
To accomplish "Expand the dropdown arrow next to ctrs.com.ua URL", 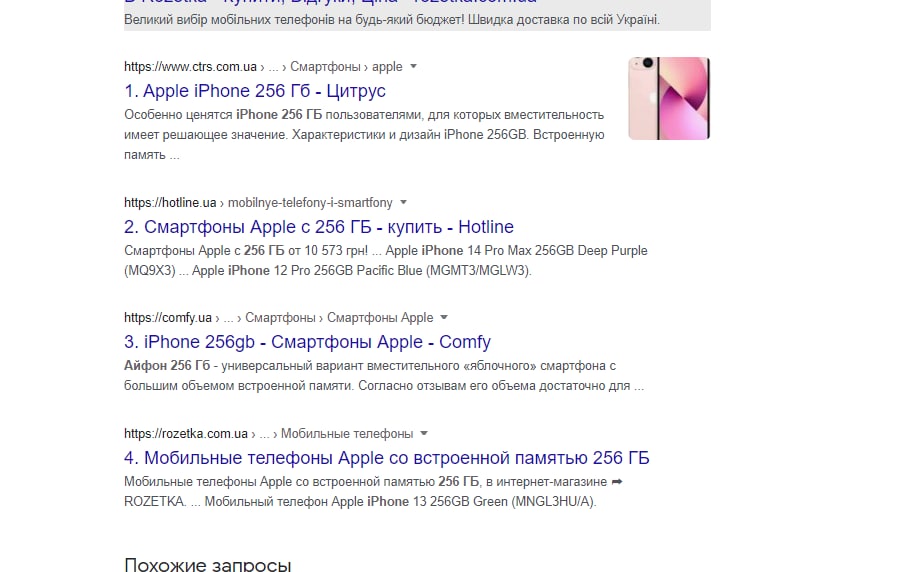I will [413, 66].
